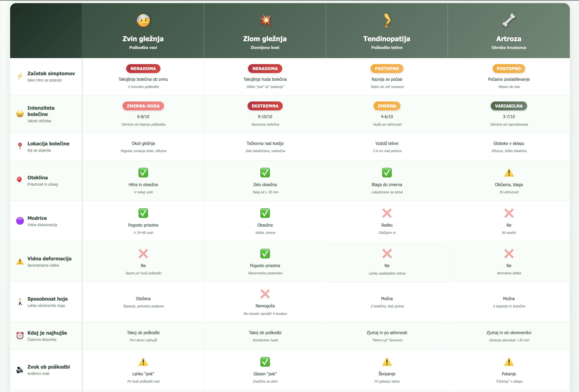Click the warning icon above Pokanje
This screenshot has height=392, width=579.
tap(509, 362)
